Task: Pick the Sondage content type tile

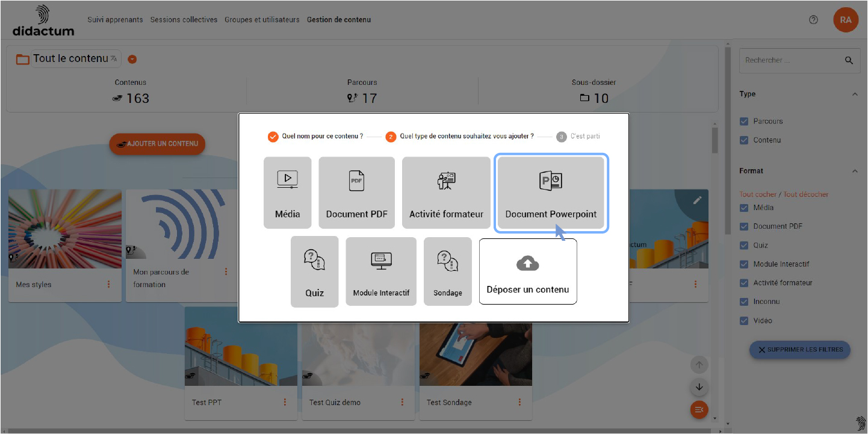Action: [x=448, y=271]
